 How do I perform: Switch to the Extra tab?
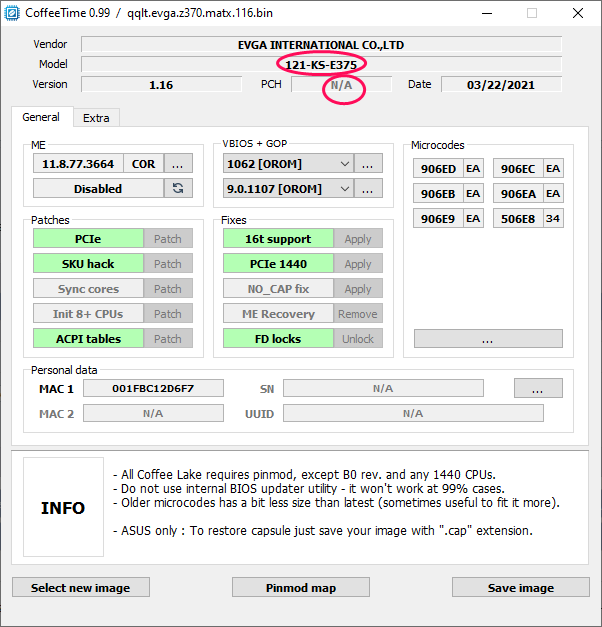[x=96, y=118]
